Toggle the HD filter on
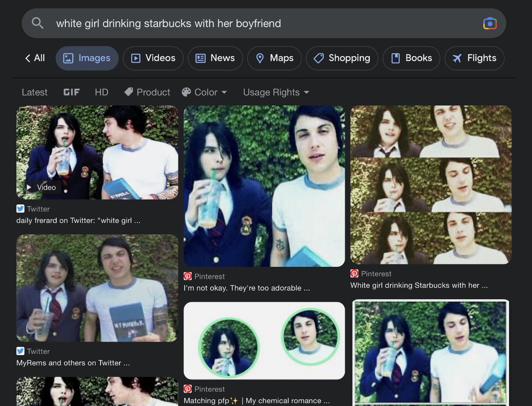Image resolution: width=532 pixels, height=406 pixels. (x=101, y=92)
